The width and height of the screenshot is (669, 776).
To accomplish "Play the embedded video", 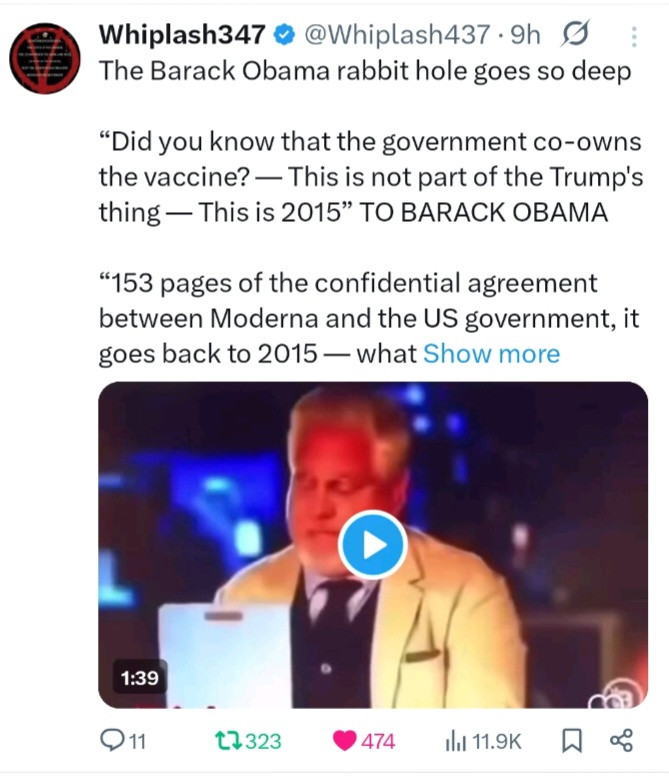I will tap(372, 545).
